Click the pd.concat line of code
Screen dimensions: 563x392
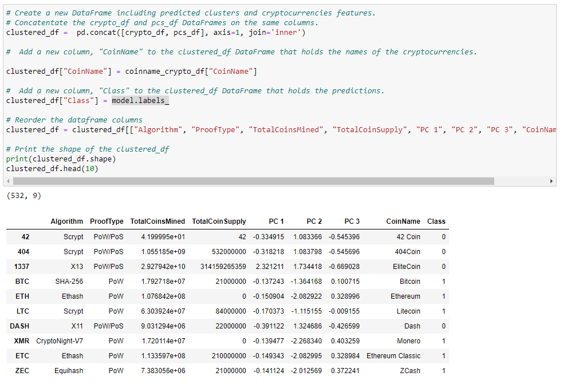[x=155, y=32]
